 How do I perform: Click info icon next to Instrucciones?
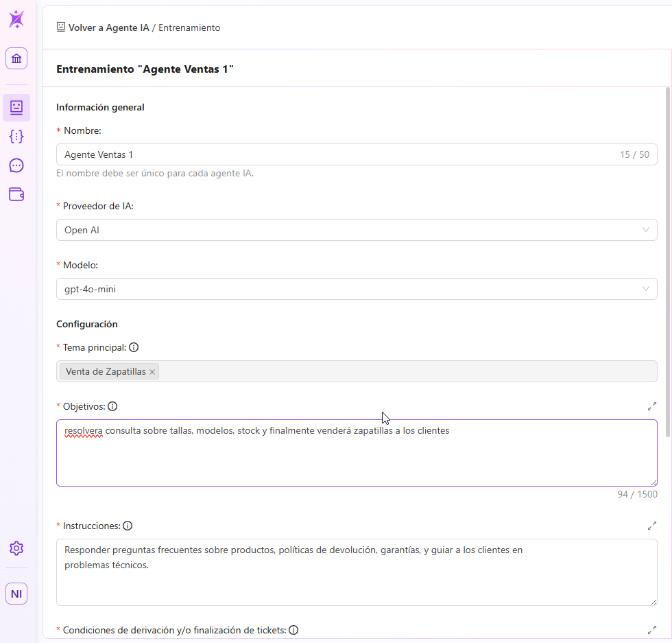tap(127, 526)
